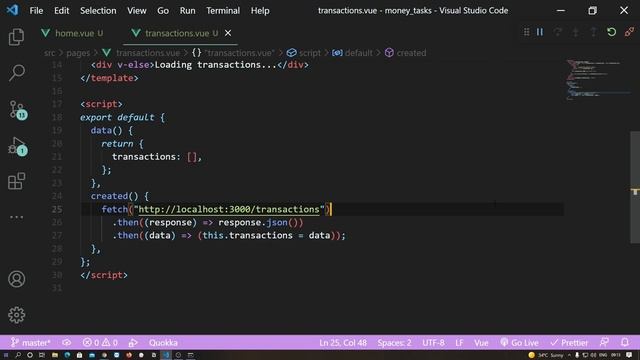Open the Edit menu
Screen dimensions: 640x360
[62, 11]
